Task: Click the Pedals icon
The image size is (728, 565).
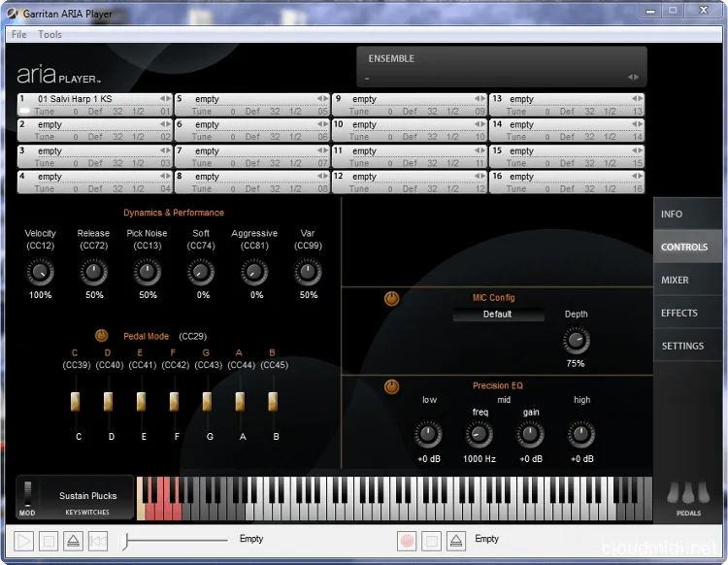Action: [688, 493]
